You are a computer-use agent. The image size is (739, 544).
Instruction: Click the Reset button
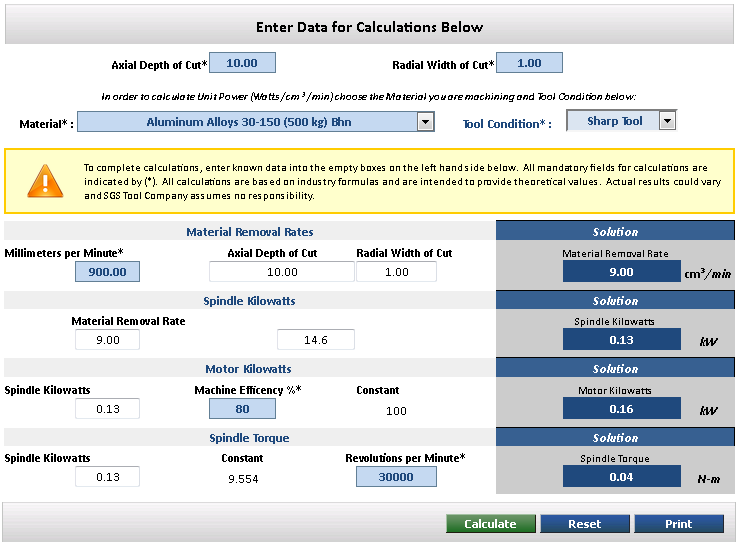pyautogui.click(x=584, y=524)
